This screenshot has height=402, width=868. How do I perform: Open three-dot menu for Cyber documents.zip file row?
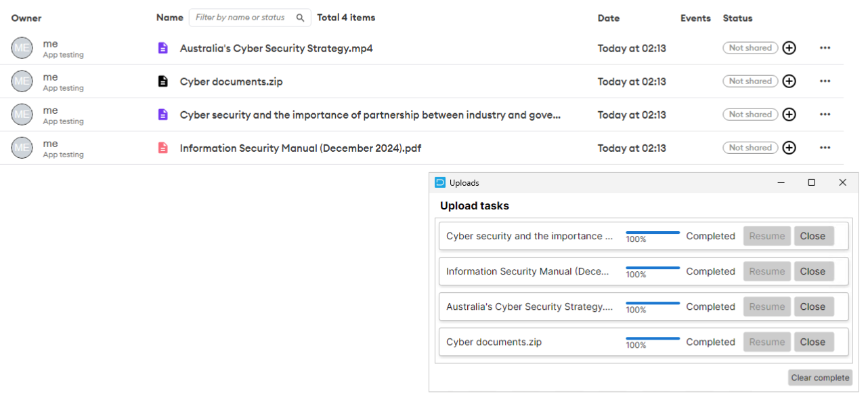pos(825,81)
